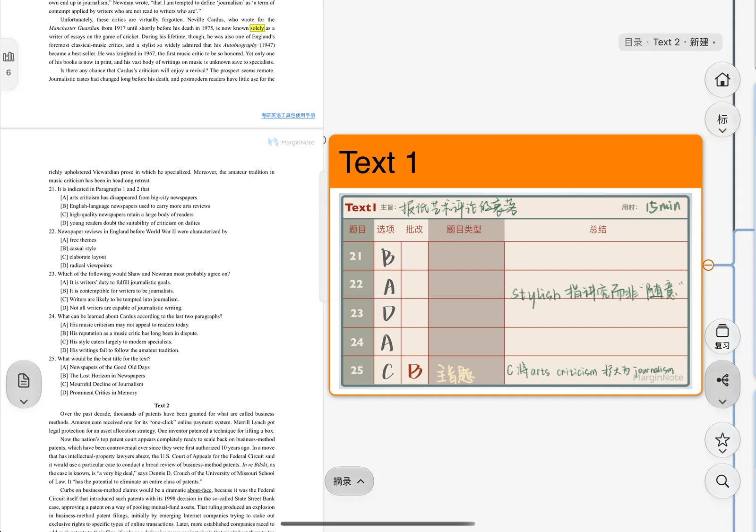Click option "[A] His music criticism may not appeal to readers today."
The height and width of the screenshot is (532, 756).
point(125,325)
